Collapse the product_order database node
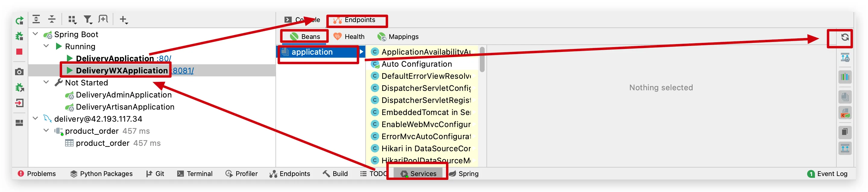The image size is (868, 192). pyautogui.click(x=46, y=130)
